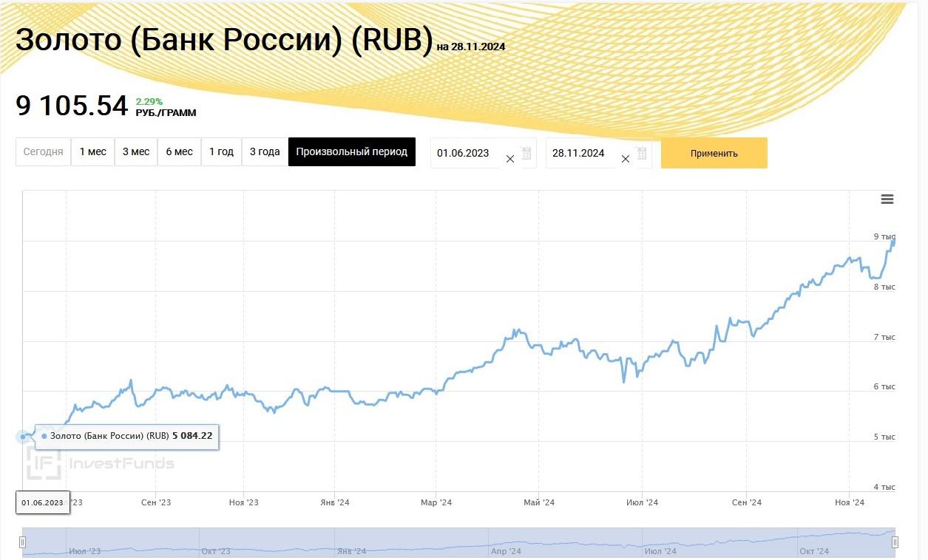Select the 1 мес period
Viewport: 928px width, 560px height.
[93, 152]
